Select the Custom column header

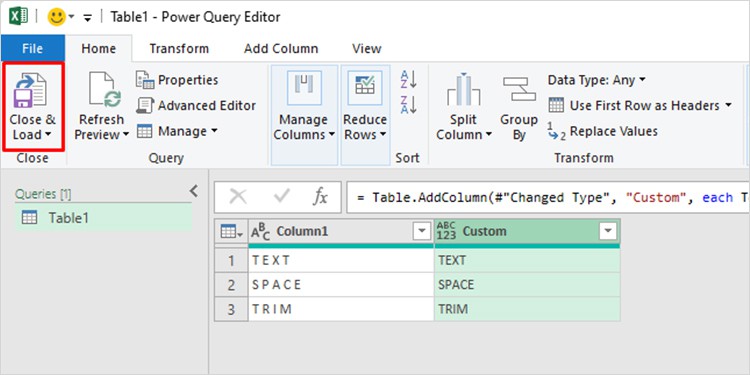click(527, 232)
